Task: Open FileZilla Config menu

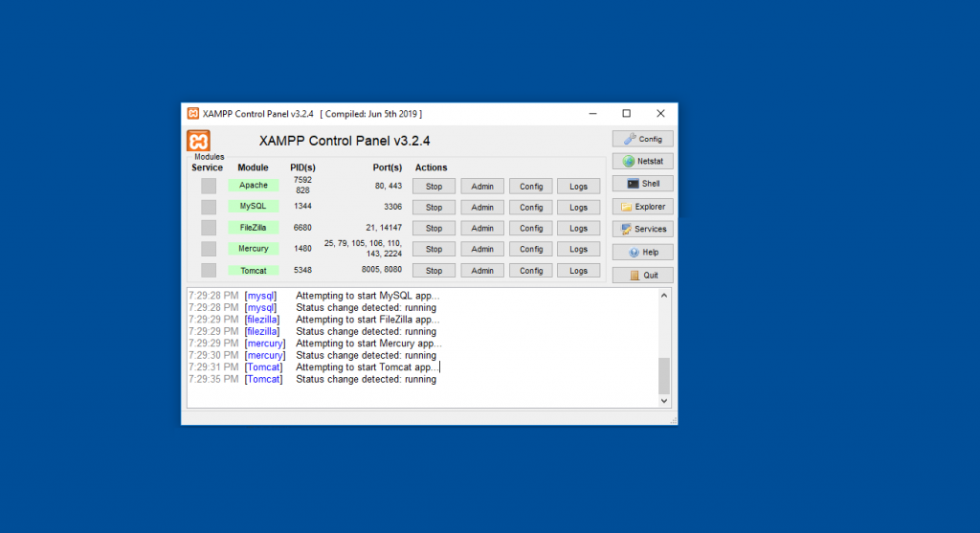Action: [x=530, y=228]
